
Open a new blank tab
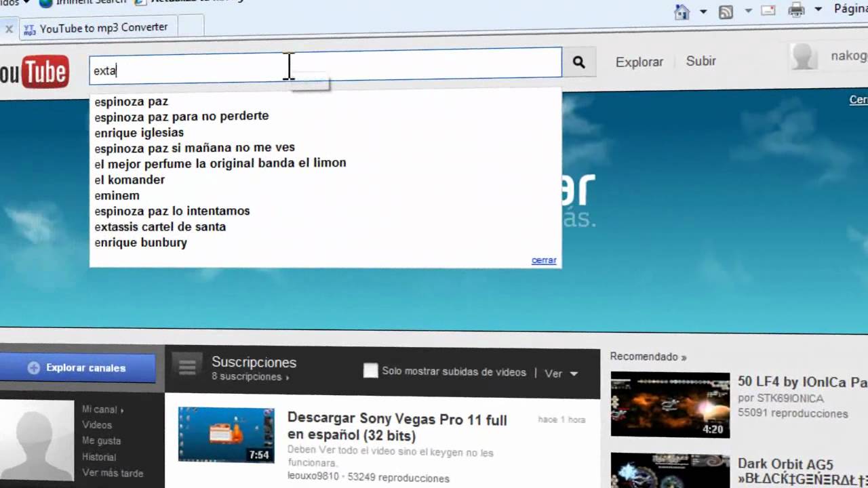pos(191,27)
